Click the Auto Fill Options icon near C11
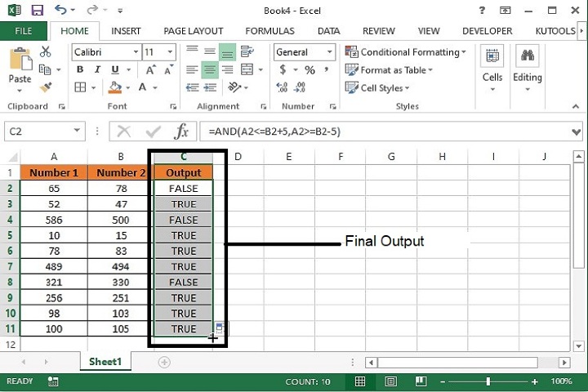 (x=220, y=328)
